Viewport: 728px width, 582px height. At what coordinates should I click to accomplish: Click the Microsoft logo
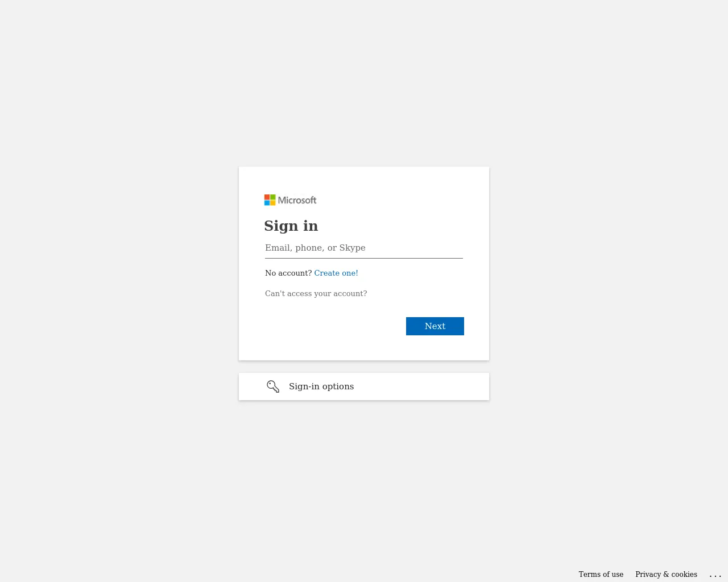[x=290, y=200]
